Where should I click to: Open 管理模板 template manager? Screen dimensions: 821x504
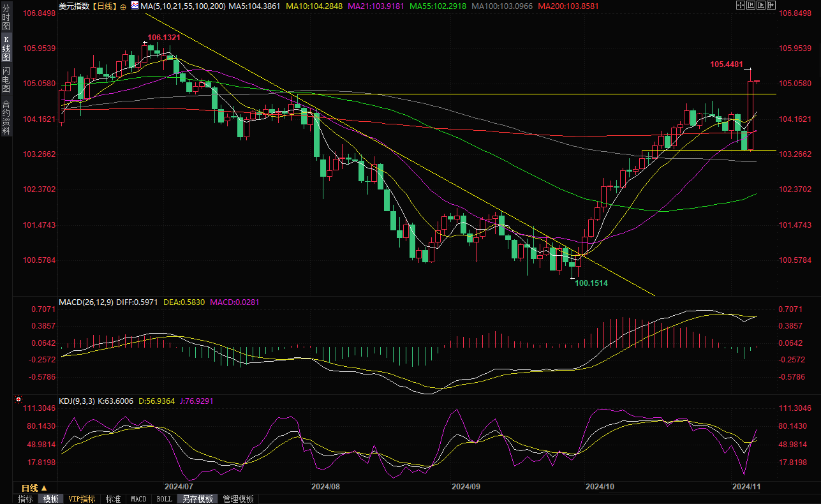pos(238,499)
